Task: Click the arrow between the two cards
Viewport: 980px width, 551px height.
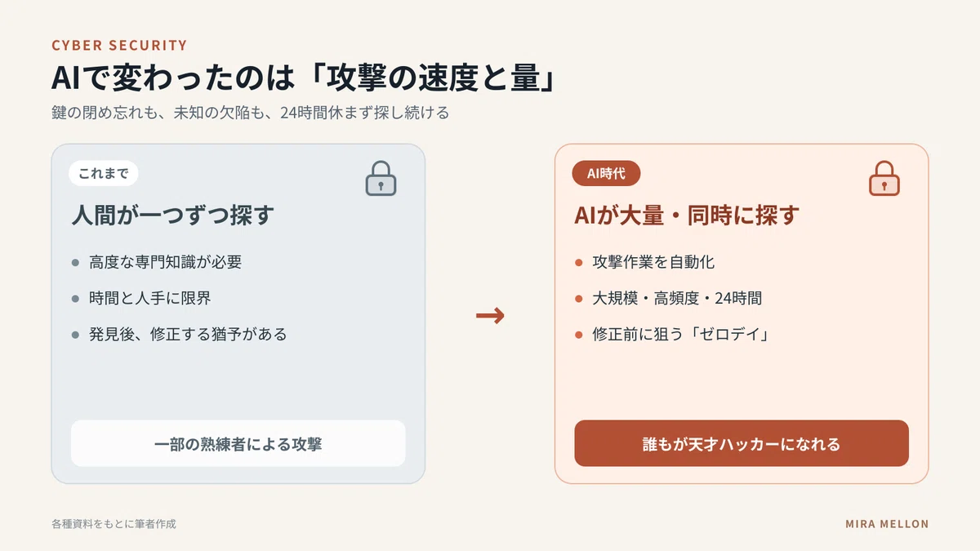Action: coord(490,315)
